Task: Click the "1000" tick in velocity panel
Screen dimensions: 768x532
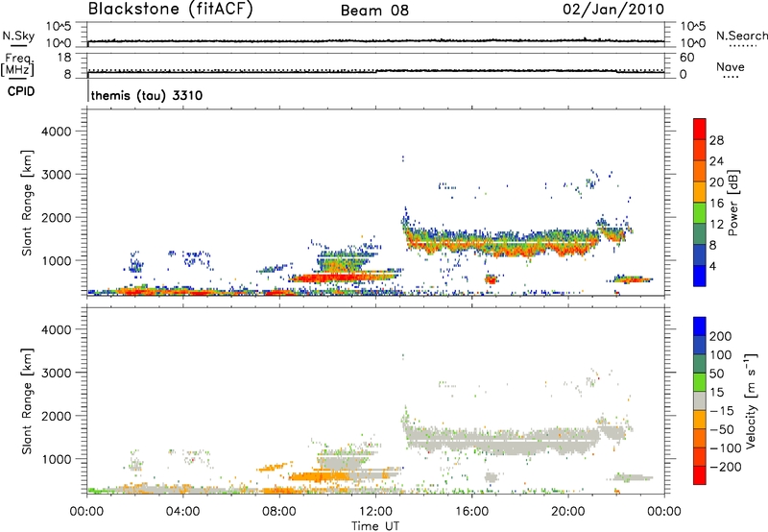Action: [x=57, y=459]
